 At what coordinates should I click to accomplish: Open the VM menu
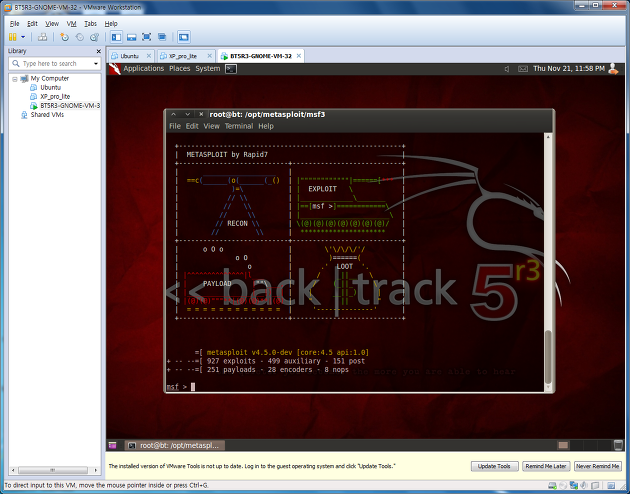[x=71, y=24]
